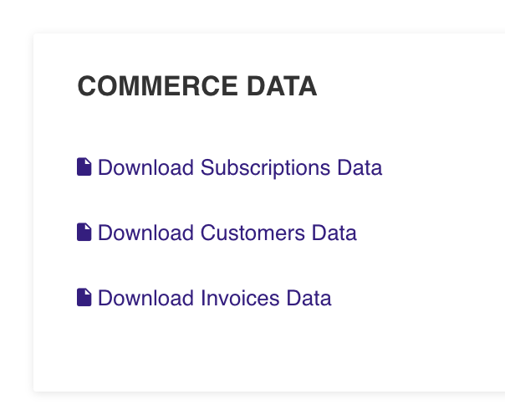Open the Download Subscriptions Data link
The width and height of the screenshot is (505, 420).
click(230, 167)
